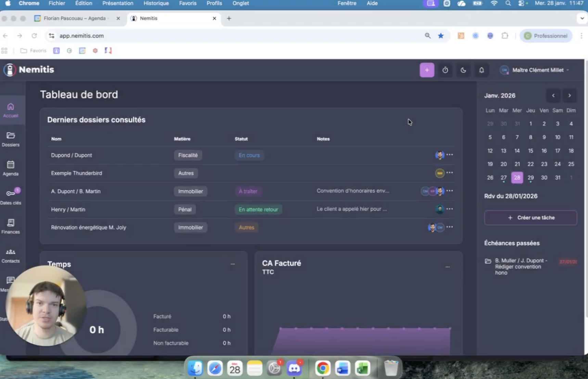This screenshot has height=379, width=588.
Task: Open the Profils menu
Action: tap(214, 3)
